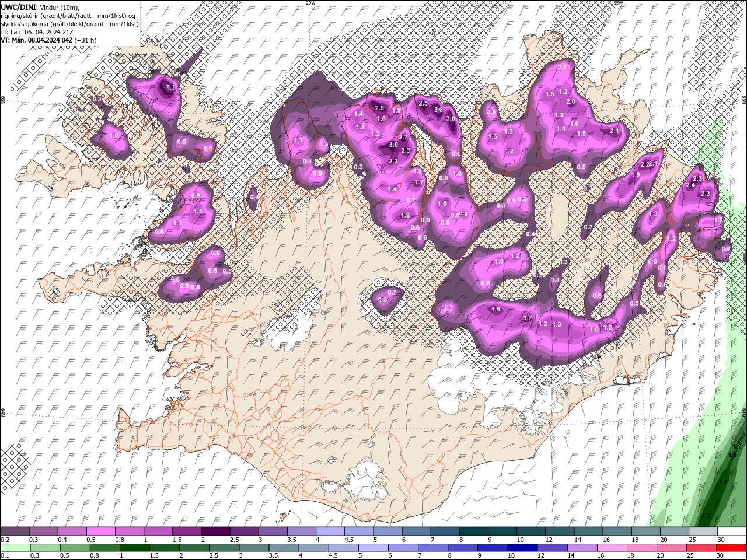
Task: Click the 'IT: Lau. 06. 04. 2024 21Z' line
Action: click(37, 32)
